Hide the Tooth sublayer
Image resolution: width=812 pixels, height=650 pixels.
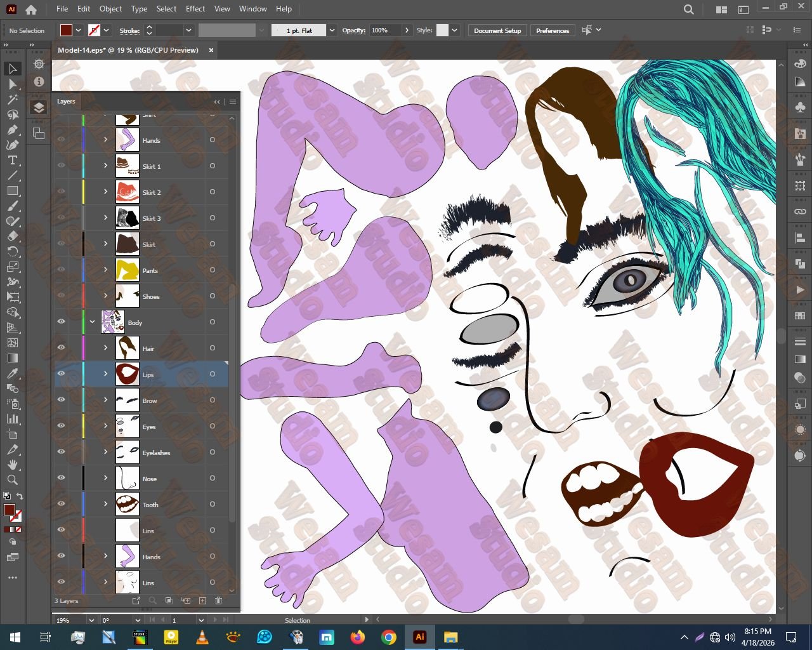coord(62,504)
